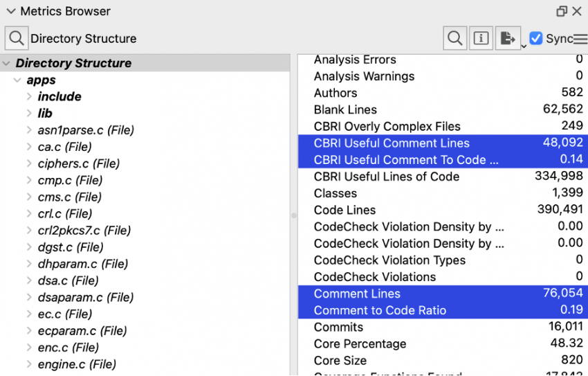The image size is (588, 376).
Task: Select the apps folder label
Action: click(42, 80)
